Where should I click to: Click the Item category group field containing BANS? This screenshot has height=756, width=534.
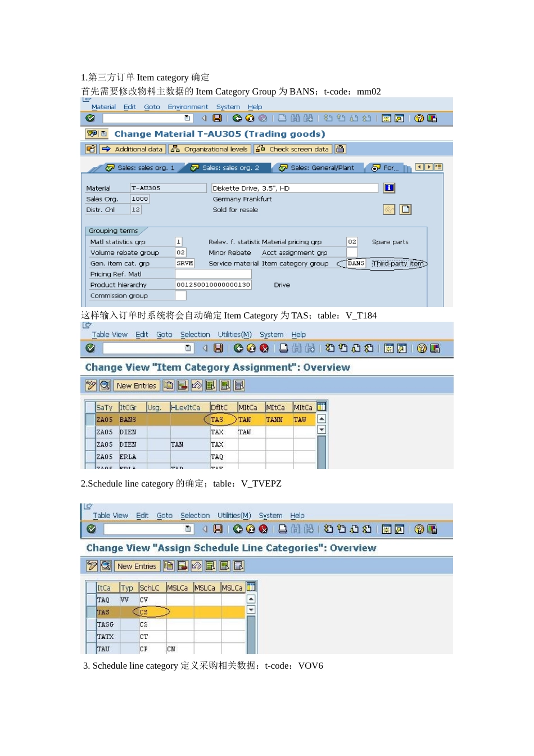pos(356,263)
